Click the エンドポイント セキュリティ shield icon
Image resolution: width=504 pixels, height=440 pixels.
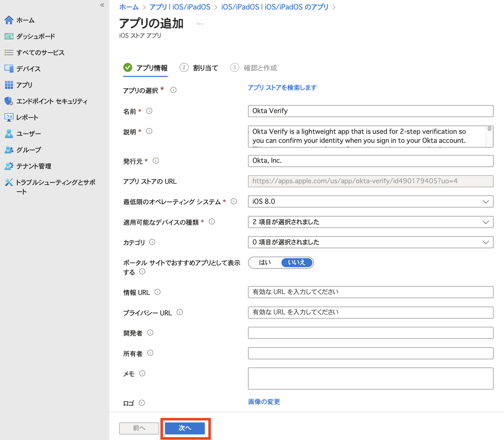tap(9, 101)
